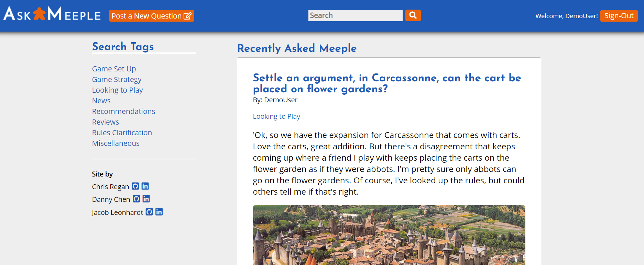
Task: Open Jacob Leonhardt's GitHub profile icon
Action: (149, 212)
